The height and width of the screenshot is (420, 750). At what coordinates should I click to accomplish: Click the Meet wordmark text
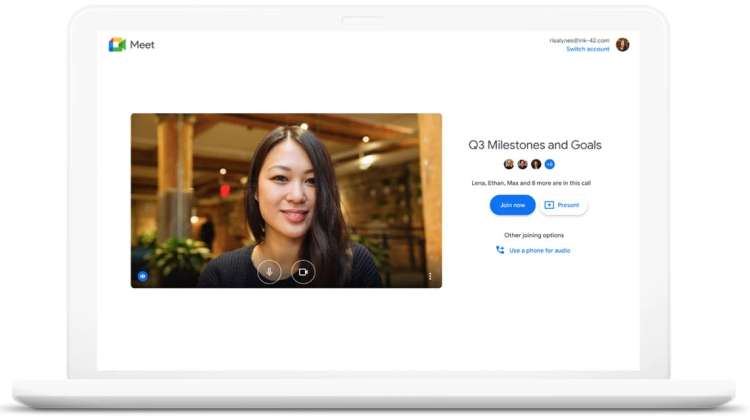click(x=142, y=45)
